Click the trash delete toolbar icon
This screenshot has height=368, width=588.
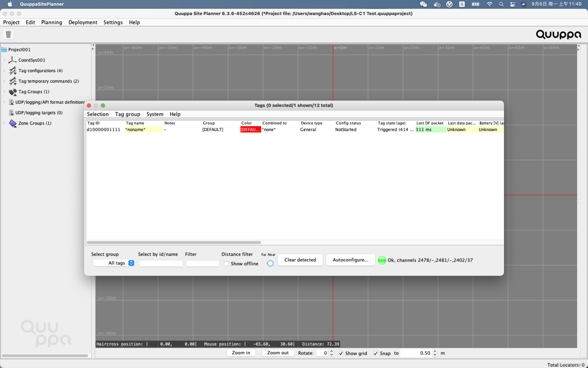pyautogui.click(x=8, y=34)
